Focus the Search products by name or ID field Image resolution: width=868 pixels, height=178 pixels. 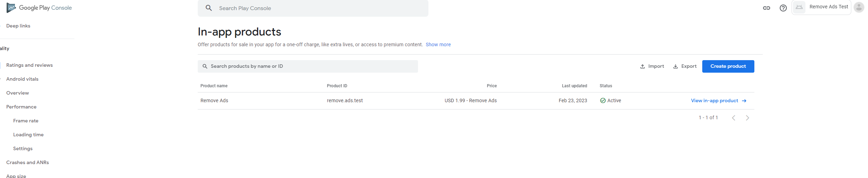308,66
